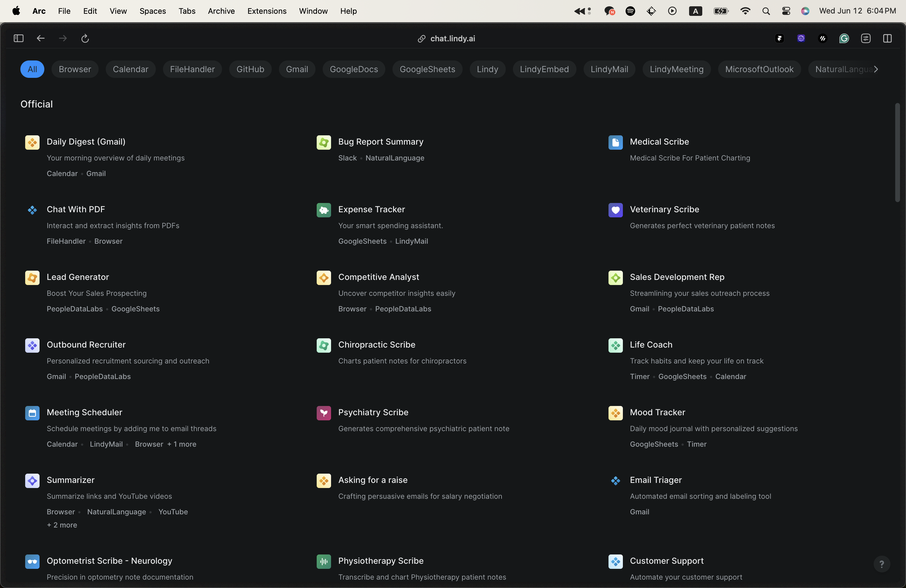906x588 pixels.
Task: Click the help question mark button
Action: (882, 564)
